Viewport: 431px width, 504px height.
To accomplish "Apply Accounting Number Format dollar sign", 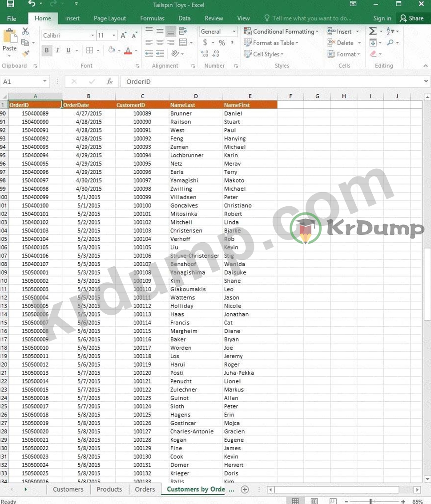I will pos(205,42).
